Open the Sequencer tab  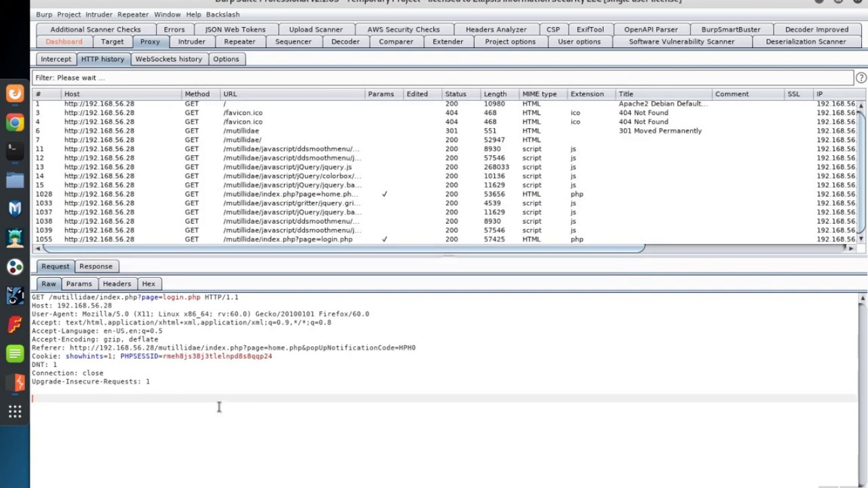(x=293, y=42)
